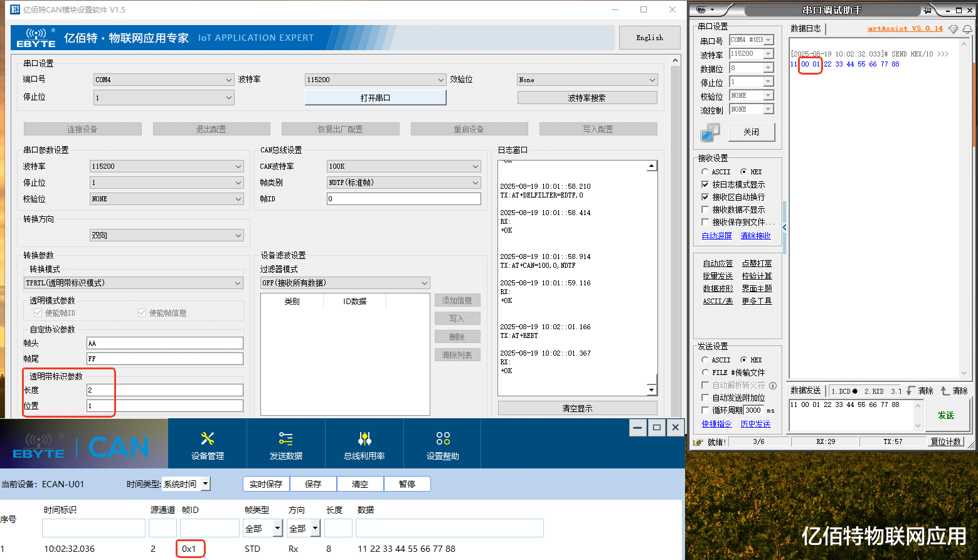Switch to the 数据日志 tab

tap(805, 28)
